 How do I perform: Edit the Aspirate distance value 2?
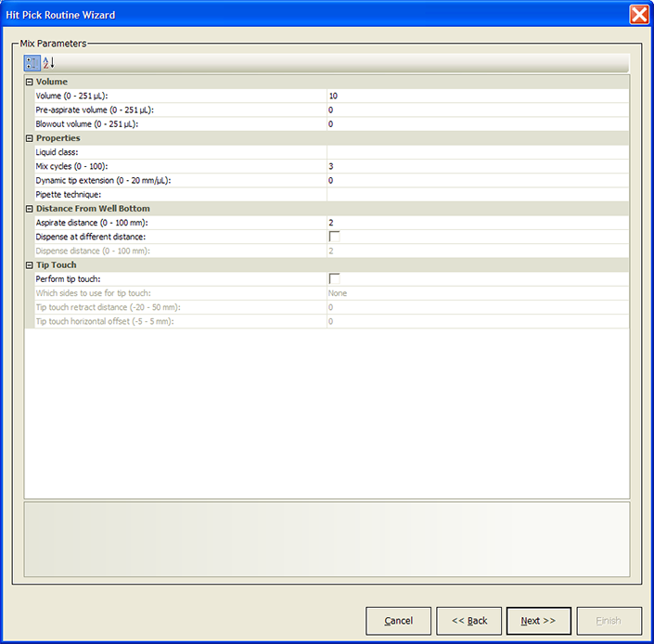tap(478, 223)
